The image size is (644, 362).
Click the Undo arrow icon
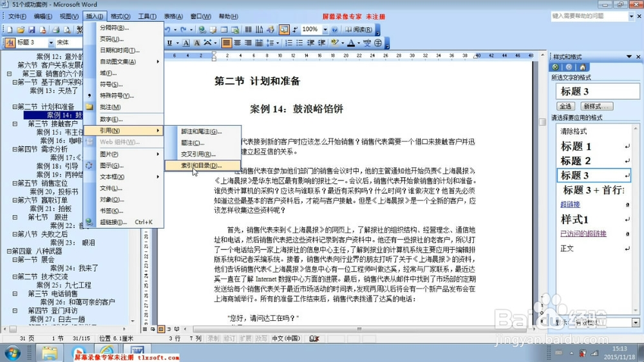(167, 30)
